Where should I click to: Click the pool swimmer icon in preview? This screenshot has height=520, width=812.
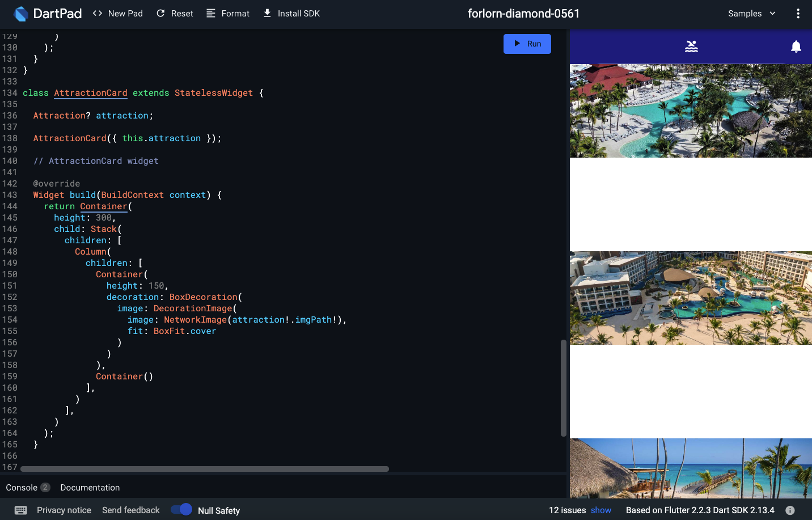coord(691,46)
